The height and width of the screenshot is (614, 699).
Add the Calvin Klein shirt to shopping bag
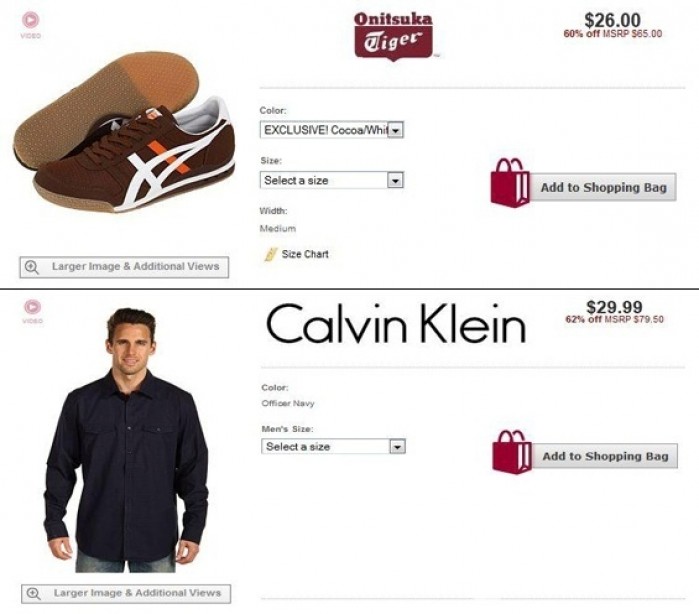pos(604,457)
